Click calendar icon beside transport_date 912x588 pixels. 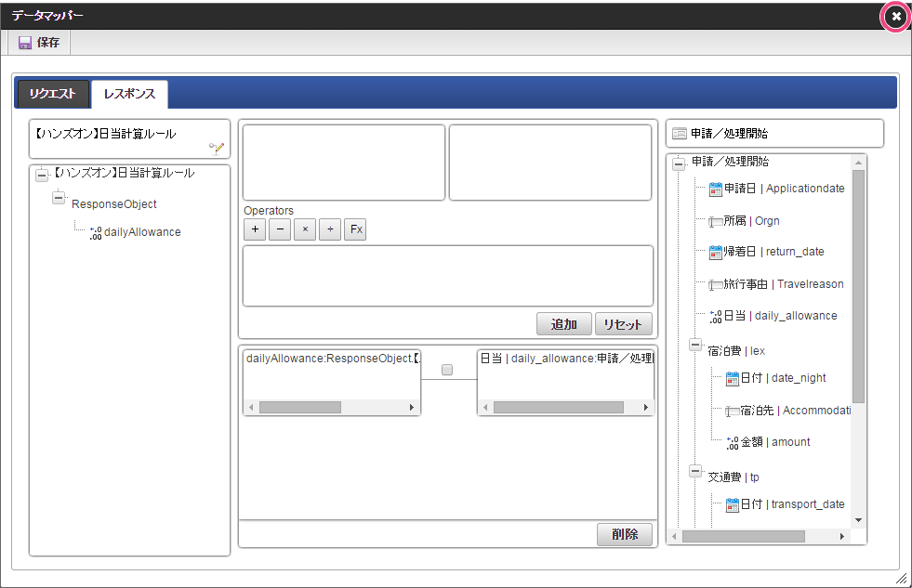[733, 505]
